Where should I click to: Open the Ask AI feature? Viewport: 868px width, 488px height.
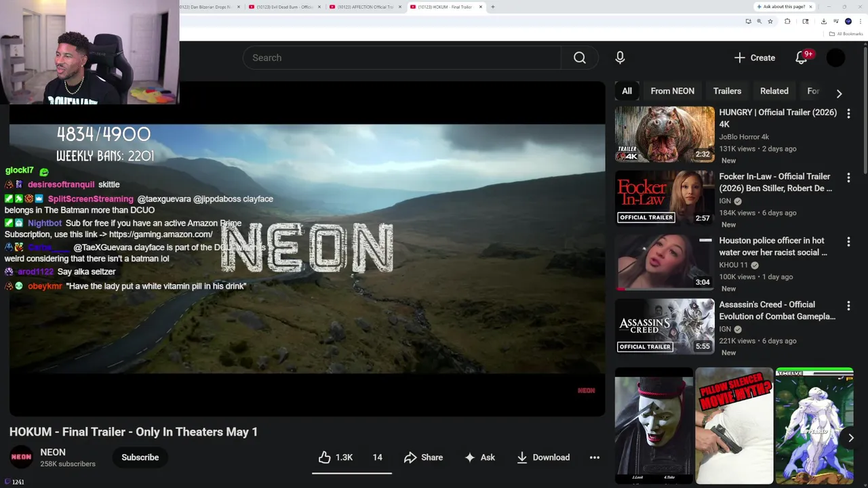tap(479, 457)
